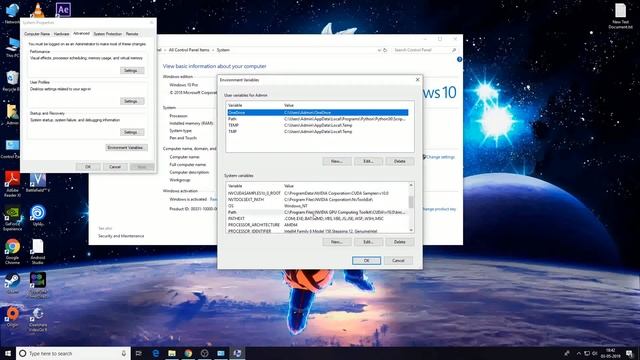Confirm with OK in Environment Variables dialog
640x360 pixels.
point(367,260)
